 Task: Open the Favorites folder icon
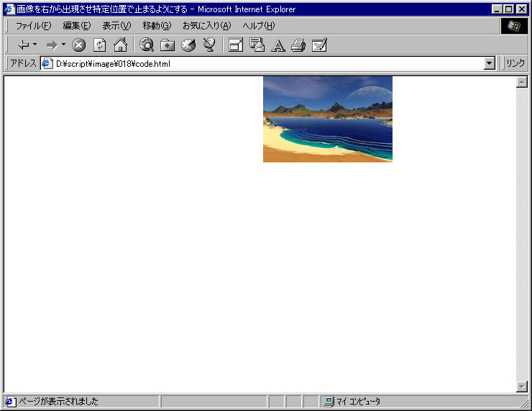(x=168, y=45)
